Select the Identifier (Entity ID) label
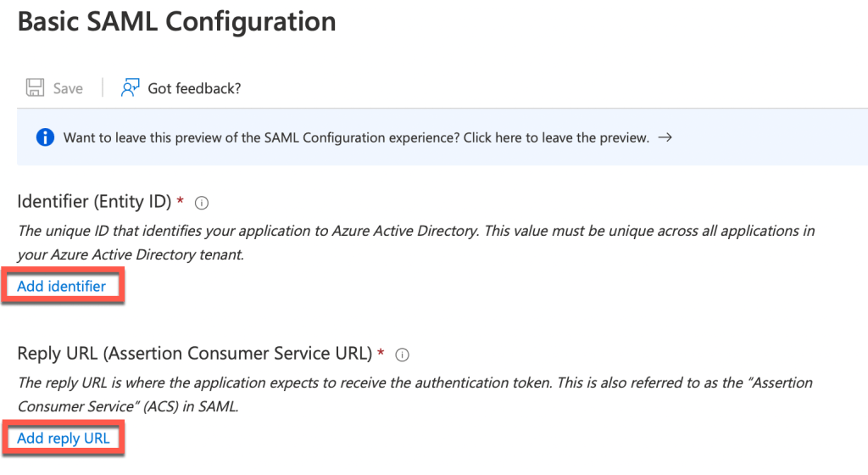Screen dimensions: 868x475 [x=94, y=202]
